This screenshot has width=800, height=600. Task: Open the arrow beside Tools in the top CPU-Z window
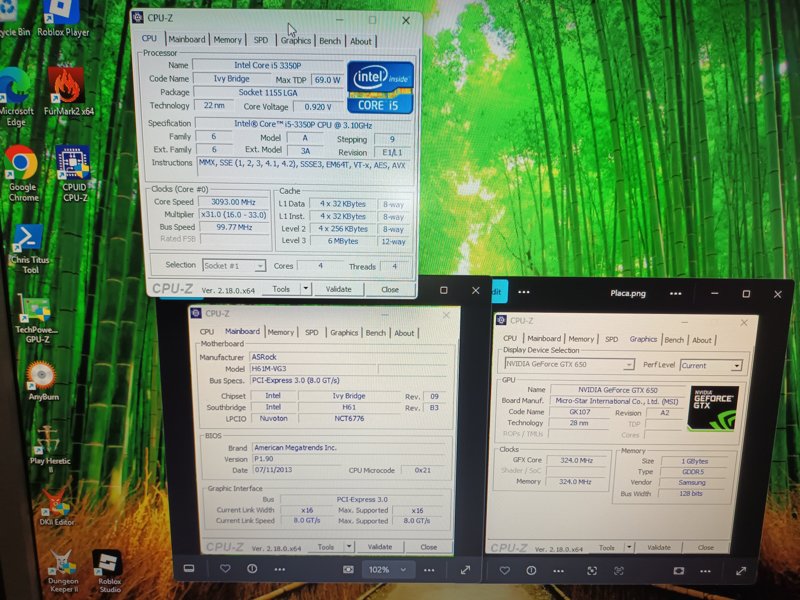click(x=306, y=289)
